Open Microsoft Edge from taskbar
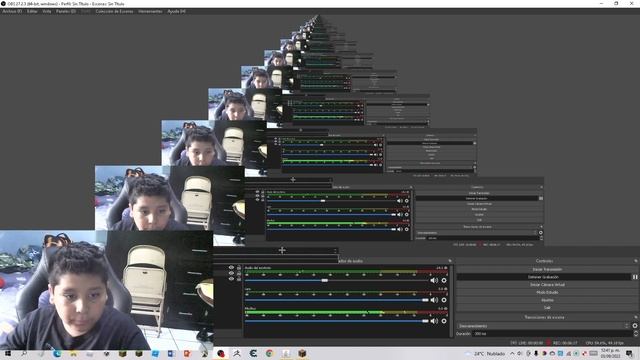Image resolution: width=640 pixels, height=360 pixels. (57, 353)
